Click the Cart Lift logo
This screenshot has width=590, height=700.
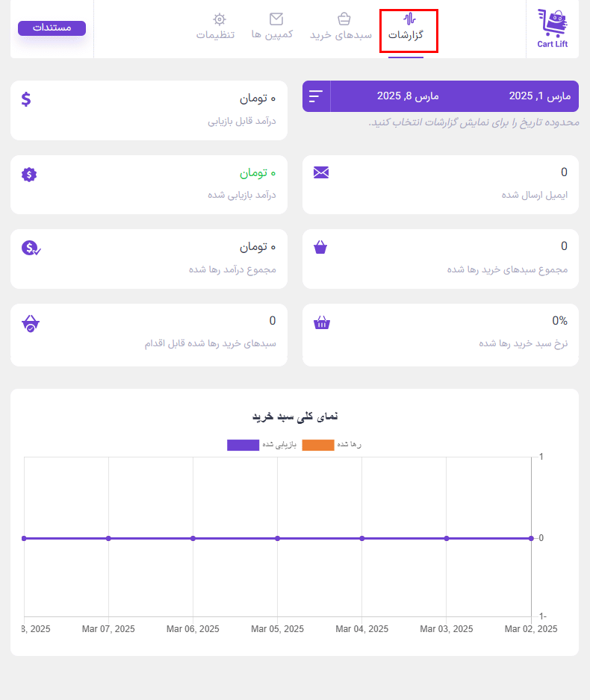coord(552,28)
